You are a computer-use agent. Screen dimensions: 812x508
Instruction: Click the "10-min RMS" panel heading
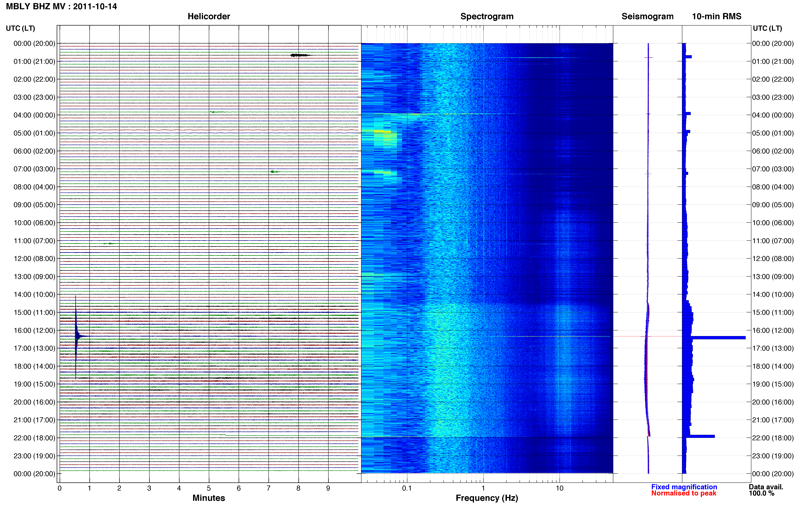click(x=716, y=16)
